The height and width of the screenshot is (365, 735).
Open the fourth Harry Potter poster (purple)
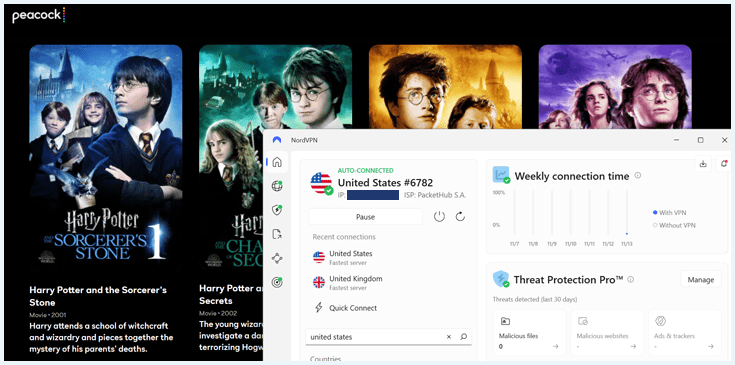coord(615,87)
